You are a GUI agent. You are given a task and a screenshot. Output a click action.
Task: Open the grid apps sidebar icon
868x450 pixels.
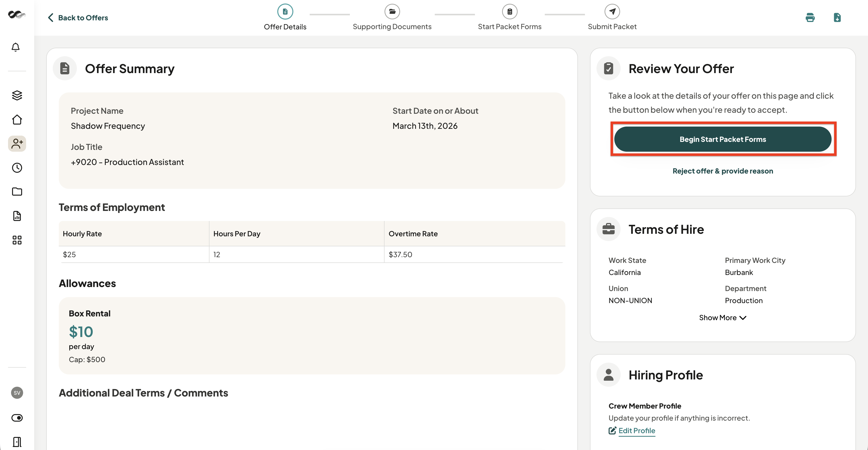point(17,240)
